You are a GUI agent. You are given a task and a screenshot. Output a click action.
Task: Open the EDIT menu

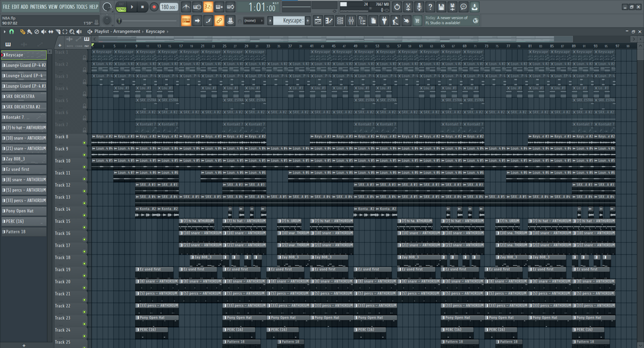(15, 6)
